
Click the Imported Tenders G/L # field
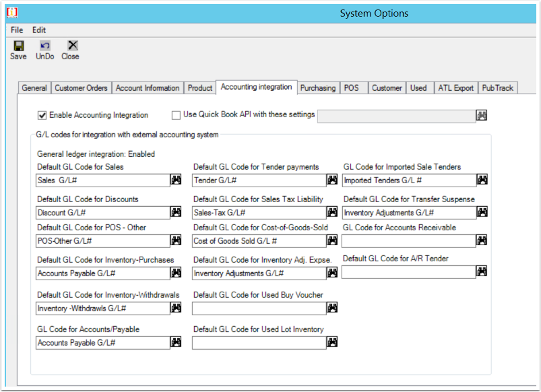pos(409,180)
